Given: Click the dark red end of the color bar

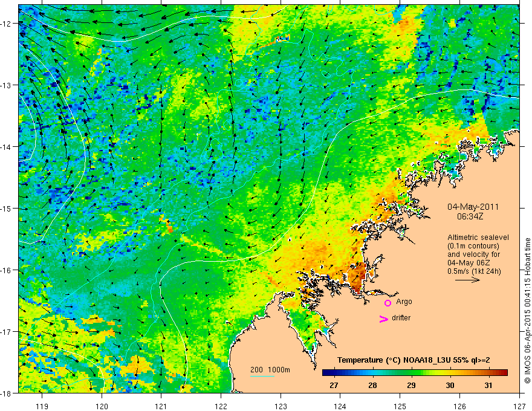Looking at the screenshot, I should pos(504,373).
